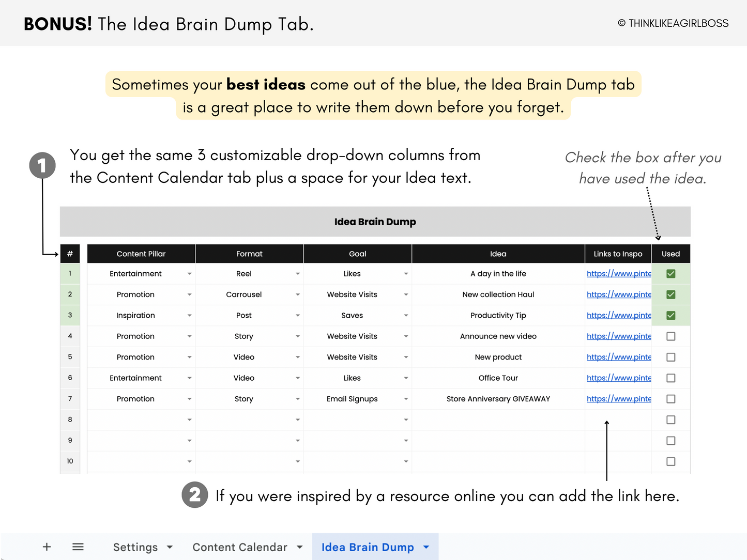Open the Idea Brain Dump tab dropdown arrow
Screen dimensions: 747x560
pos(426,547)
